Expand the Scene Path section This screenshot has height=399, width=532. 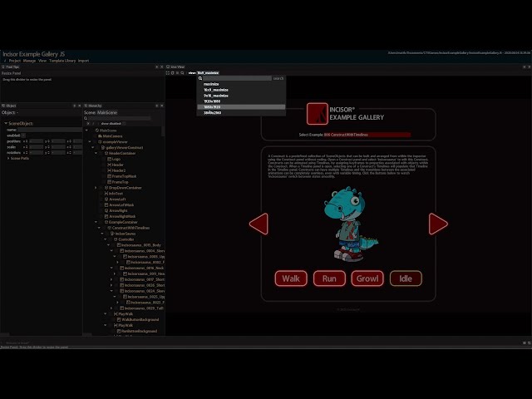pyautogui.click(x=8, y=159)
